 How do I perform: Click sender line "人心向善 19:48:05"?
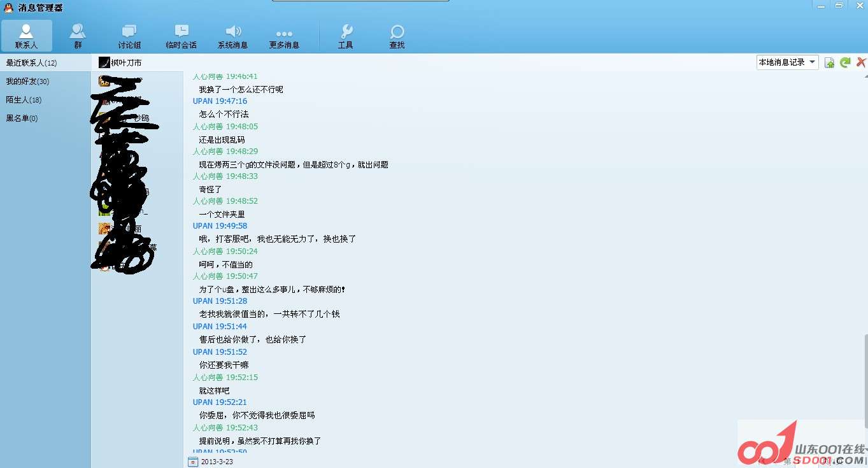[225, 127]
